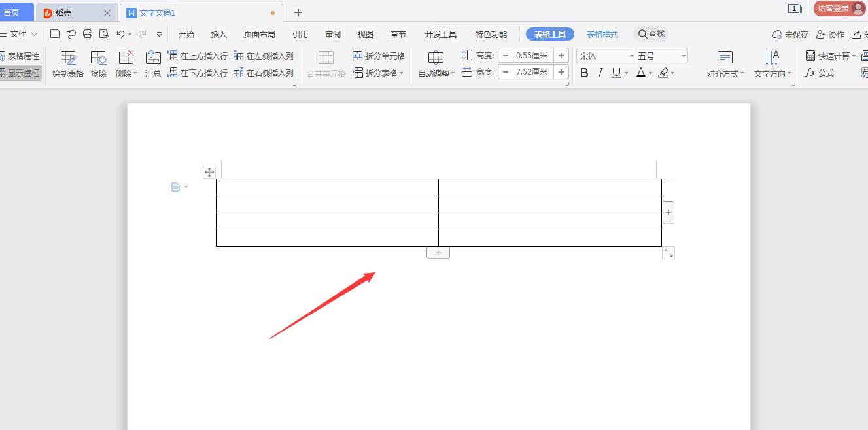The width and height of the screenshot is (868, 430).
Task: Select the 擦除 eraser tool
Action: 99,64
